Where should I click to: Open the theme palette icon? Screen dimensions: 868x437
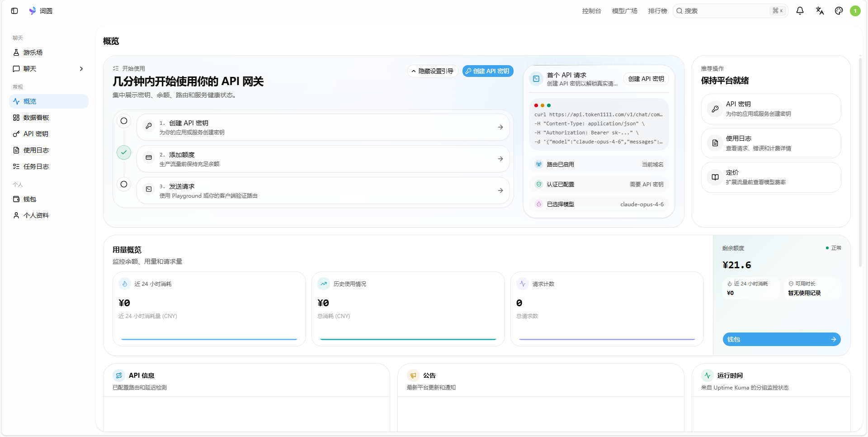(839, 11)
